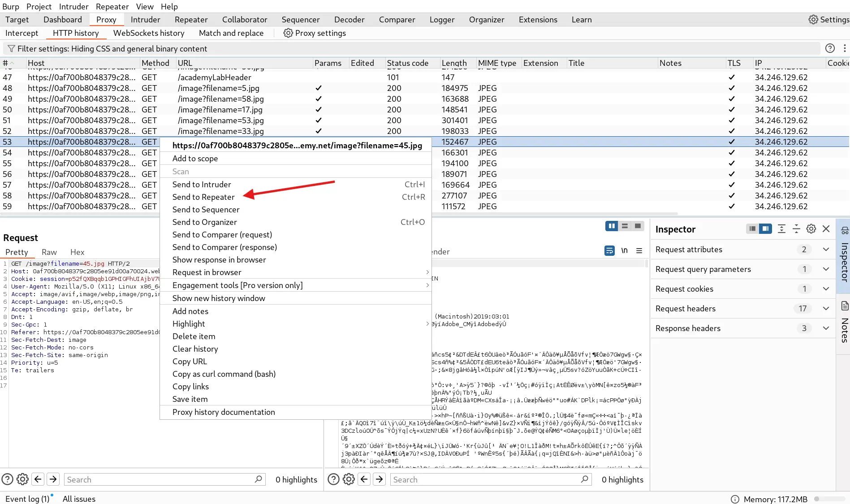Open the Repeater top tab
Image resolution: width=850 pixels, height=504 pixels.
(191, 19)
